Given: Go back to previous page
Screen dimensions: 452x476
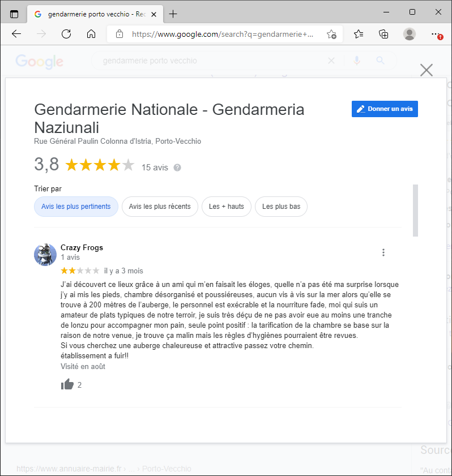Looking at the screenshot, I should tap(16, 34).
